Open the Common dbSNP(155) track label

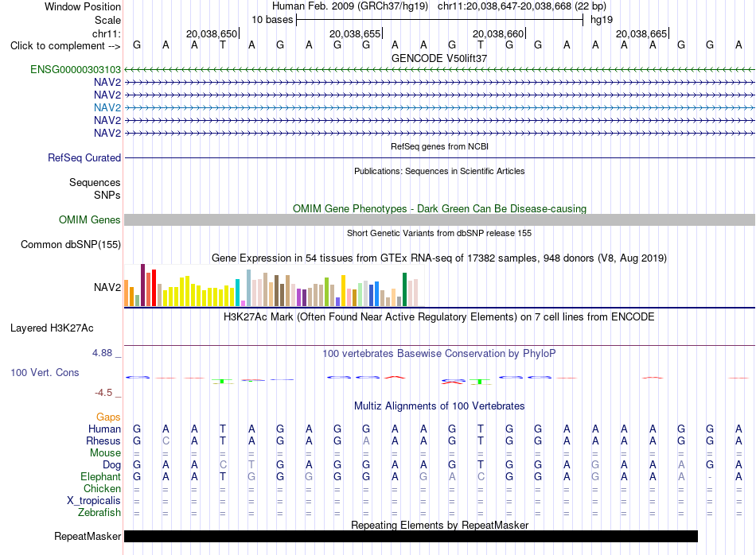(x=71, y=244)
